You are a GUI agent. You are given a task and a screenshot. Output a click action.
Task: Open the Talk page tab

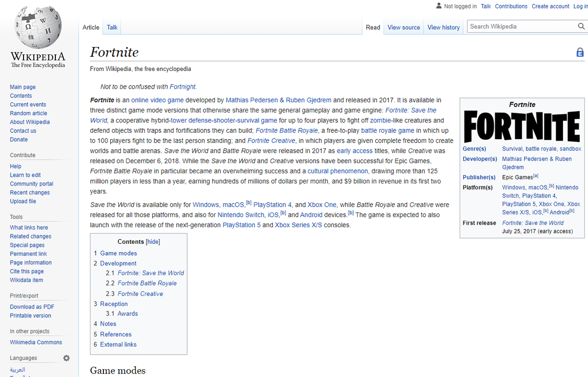[x=112, y=27]
